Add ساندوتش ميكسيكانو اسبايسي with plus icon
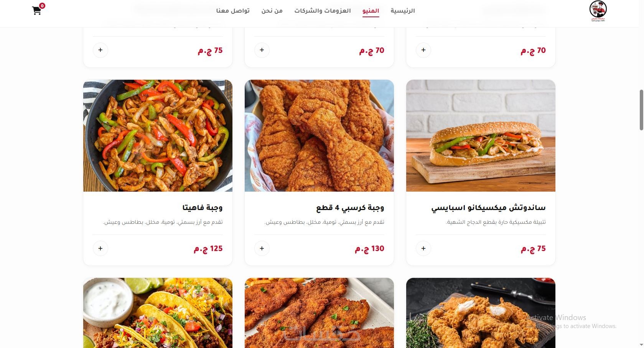644x348 pixels. (423, 248)
